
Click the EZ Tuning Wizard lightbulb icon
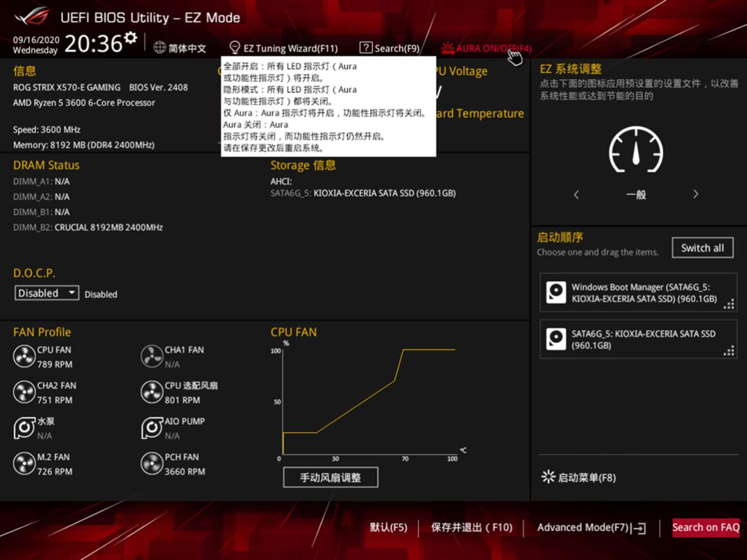coord(234,48)
